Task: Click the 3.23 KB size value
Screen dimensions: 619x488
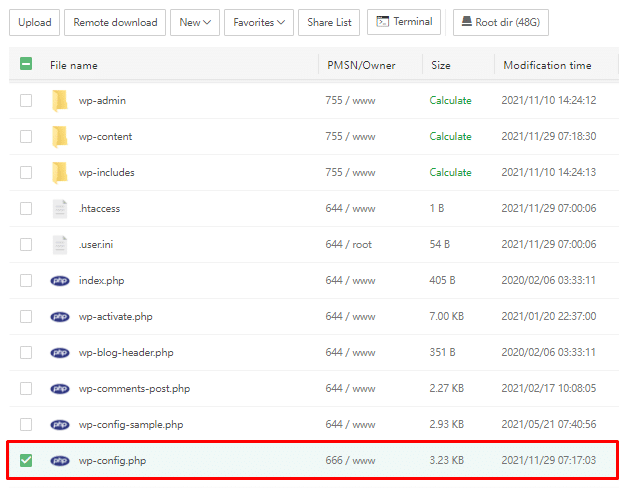Action: point(446,460)
